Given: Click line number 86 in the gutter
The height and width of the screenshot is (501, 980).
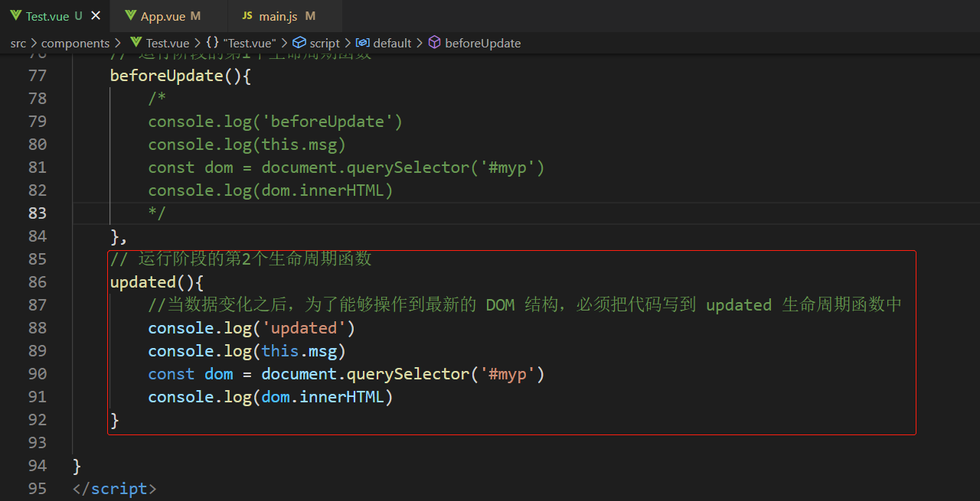Looking at the screenshot, I should click(x=38, y=281).
